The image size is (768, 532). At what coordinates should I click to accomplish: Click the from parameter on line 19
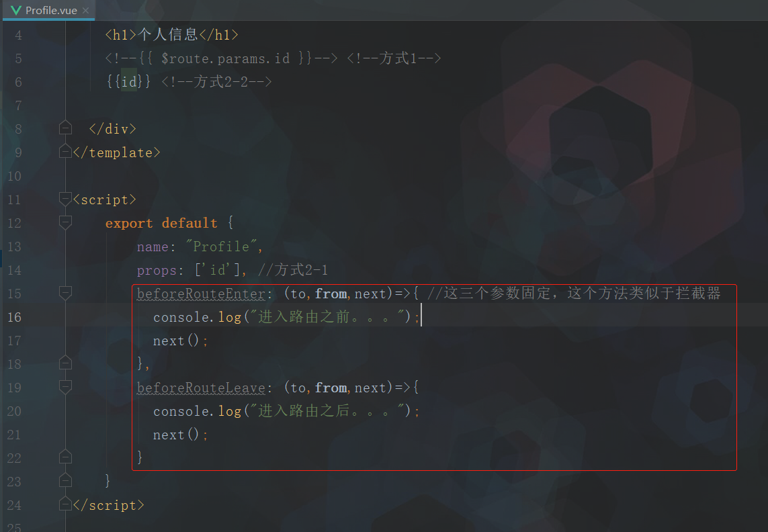(331, 388)
